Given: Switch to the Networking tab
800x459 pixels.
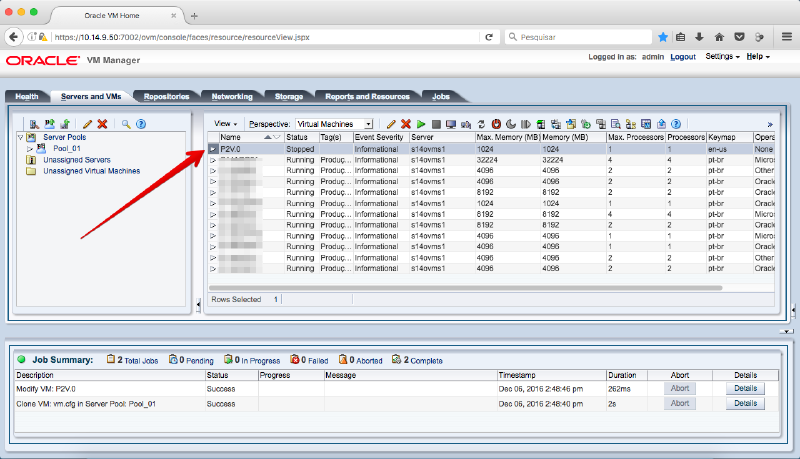Looking at the screenshot, I should 232,96.
